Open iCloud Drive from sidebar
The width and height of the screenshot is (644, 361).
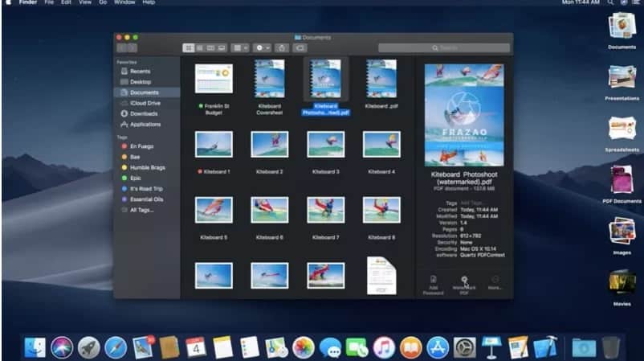point(145,103)
